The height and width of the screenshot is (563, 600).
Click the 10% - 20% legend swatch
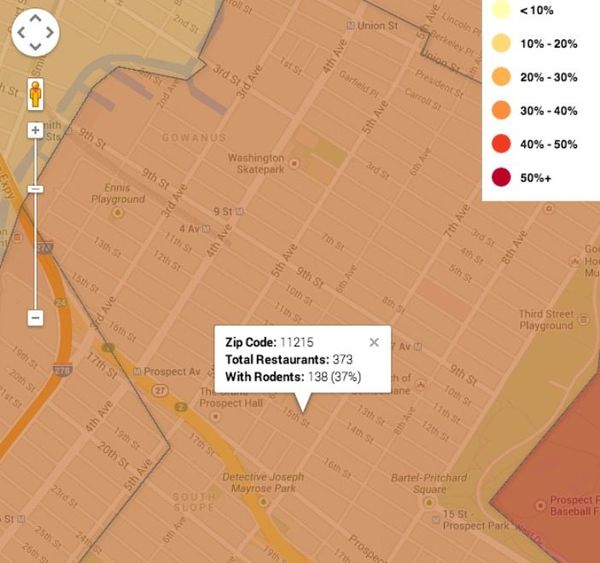pos(501,43)
